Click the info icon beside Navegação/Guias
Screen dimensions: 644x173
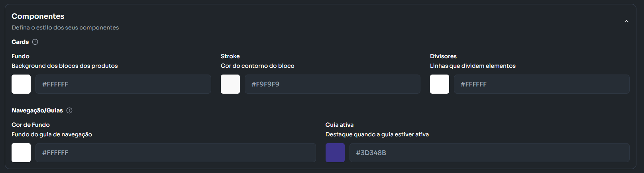[x=69, y=110]
